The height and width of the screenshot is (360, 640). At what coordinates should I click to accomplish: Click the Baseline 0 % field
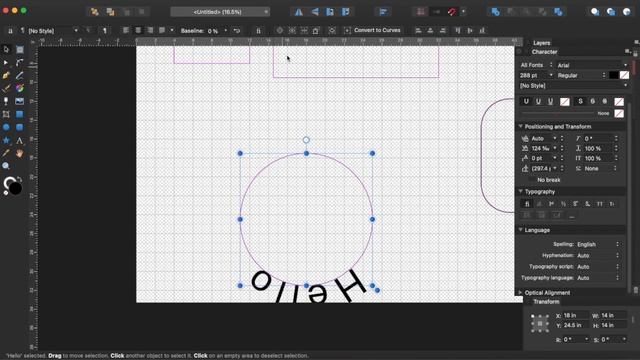point(213,31)
